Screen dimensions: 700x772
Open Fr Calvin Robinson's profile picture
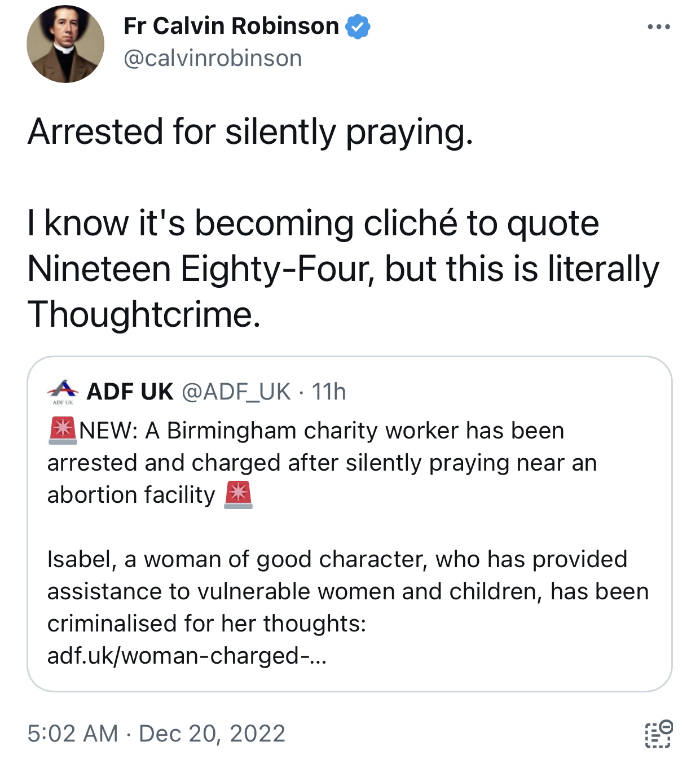(65, 43)
